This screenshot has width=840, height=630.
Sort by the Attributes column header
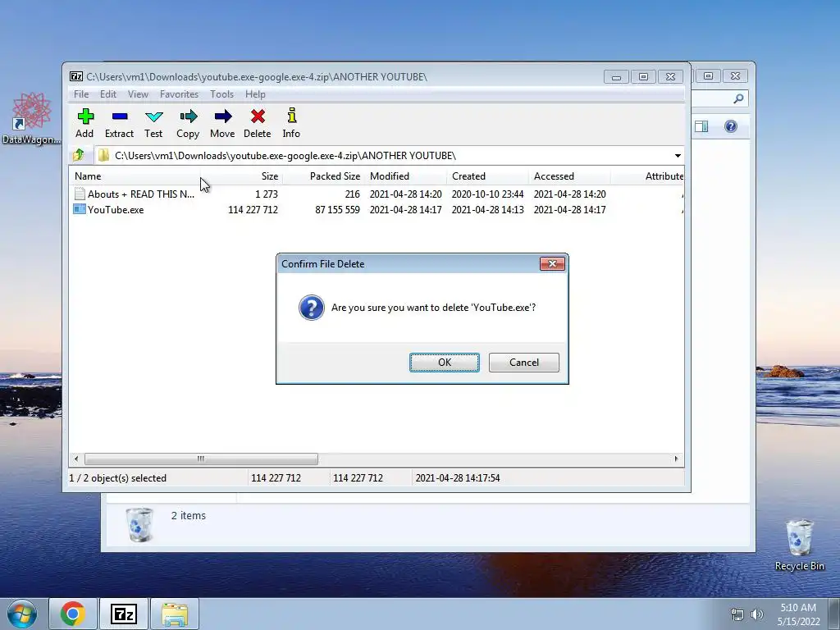pyautogui.click(x=648, y=176)
